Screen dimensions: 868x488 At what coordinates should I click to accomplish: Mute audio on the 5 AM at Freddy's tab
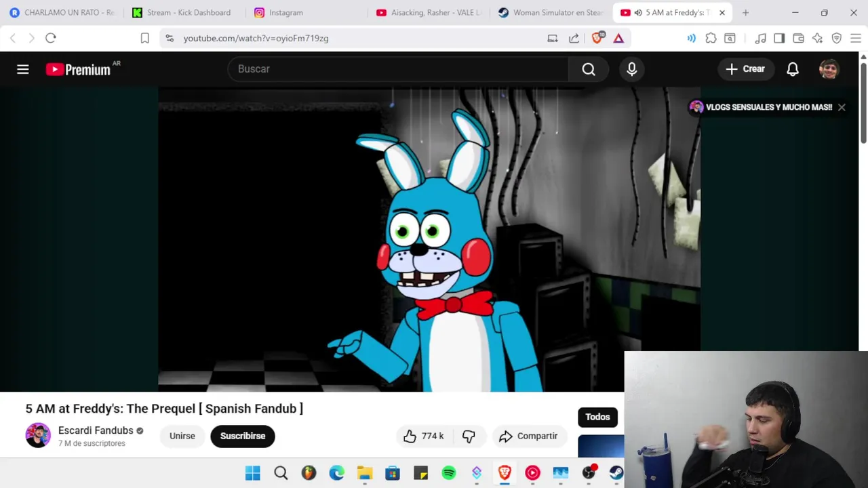pyautogui.click(x=638, y=12)
